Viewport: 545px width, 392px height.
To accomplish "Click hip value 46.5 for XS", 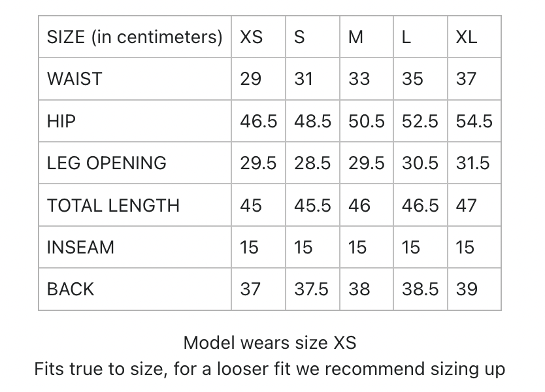I will (259, 122).
